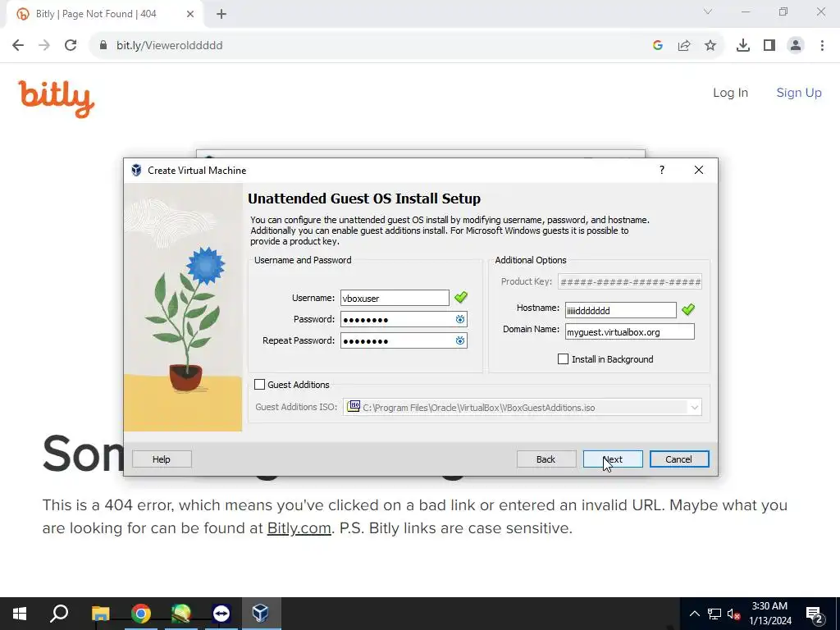The image size is (840, 630).
Task: Open the Windows Start menu
Action: tap(20, 614)
